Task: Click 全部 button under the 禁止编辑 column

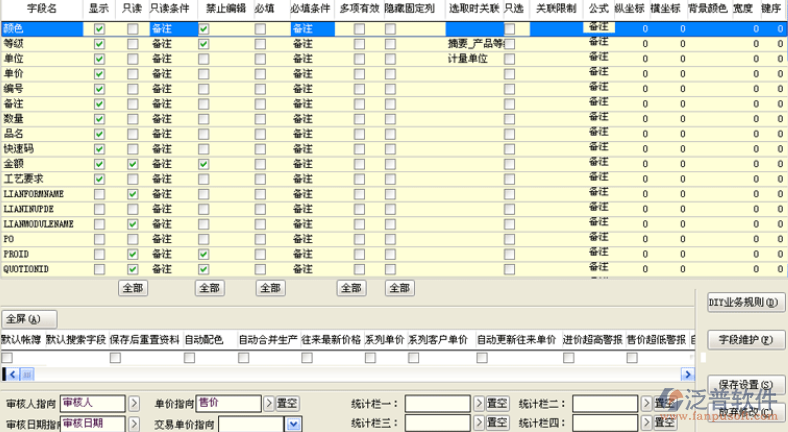Action: [210, 288]
